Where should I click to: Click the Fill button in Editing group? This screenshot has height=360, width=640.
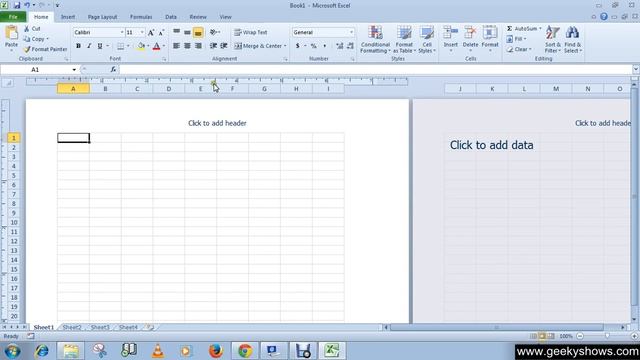point(516,39)
